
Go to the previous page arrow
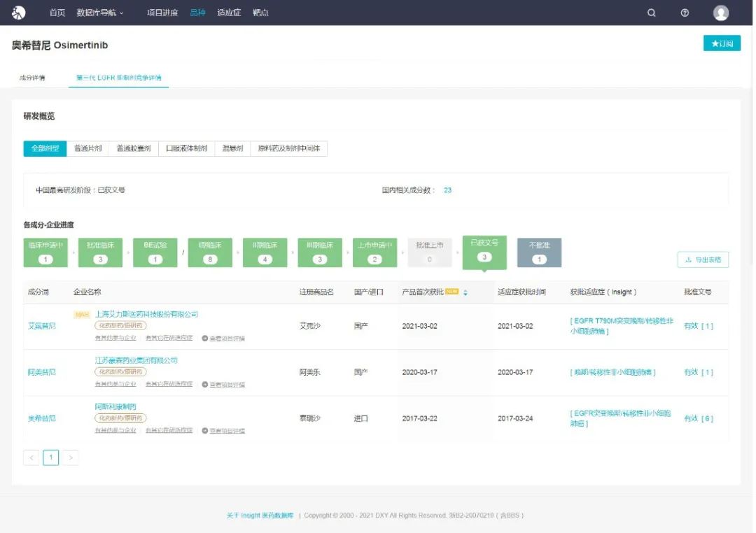click(31, 457)
